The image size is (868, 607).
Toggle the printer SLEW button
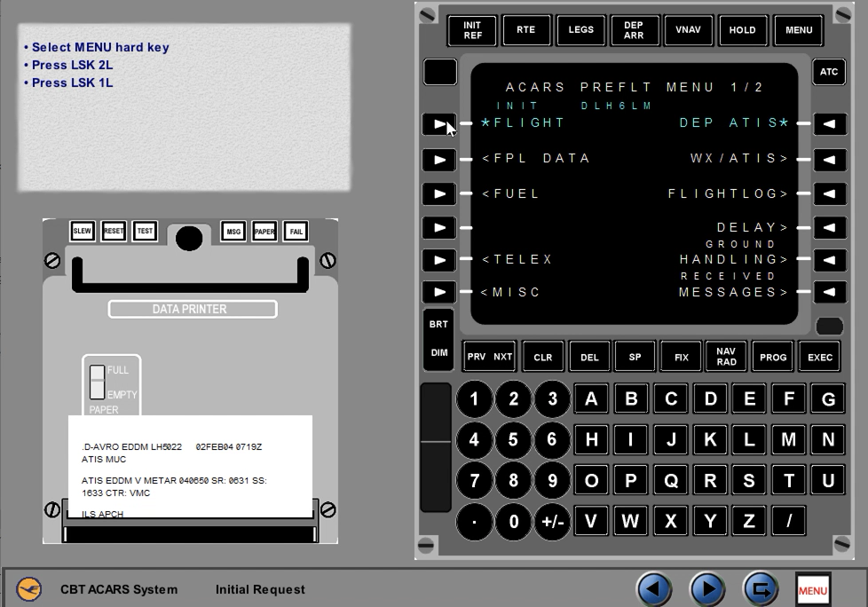click(83, 232)
